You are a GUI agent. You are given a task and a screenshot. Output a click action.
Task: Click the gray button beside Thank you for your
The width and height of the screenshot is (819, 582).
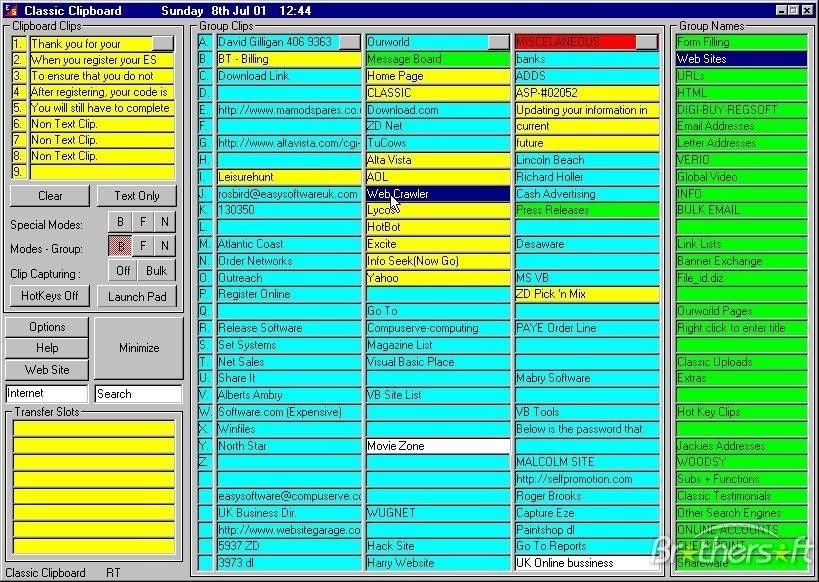pos(163,43)
